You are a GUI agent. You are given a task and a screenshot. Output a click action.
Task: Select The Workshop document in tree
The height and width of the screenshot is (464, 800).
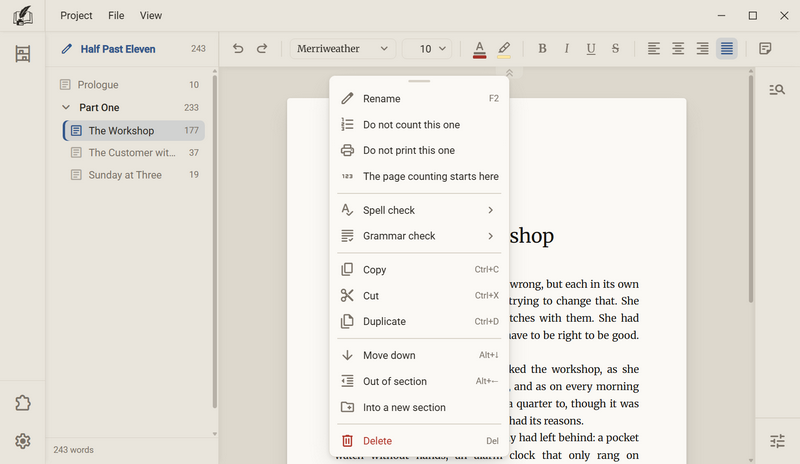tap(134, 131)
